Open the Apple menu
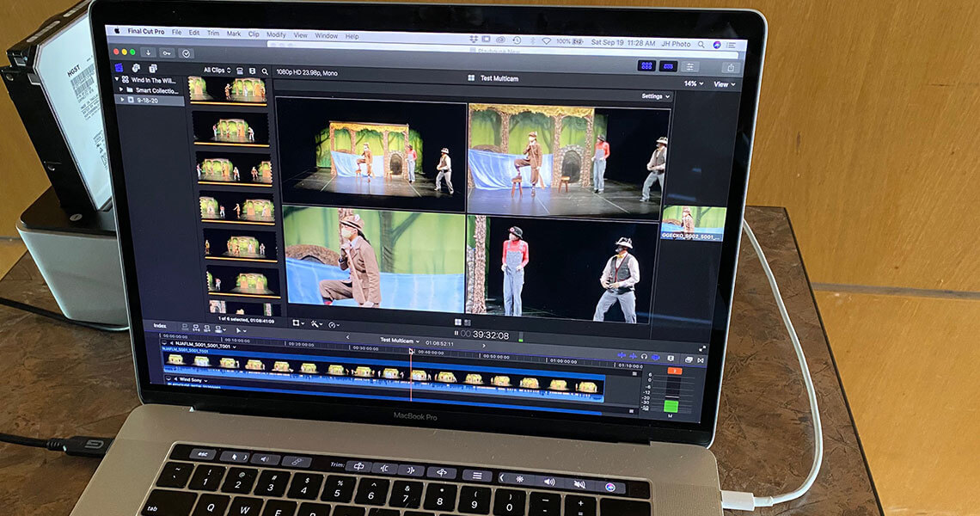The width and height of the screenshot is (980, 516). (x=117, y=31)
